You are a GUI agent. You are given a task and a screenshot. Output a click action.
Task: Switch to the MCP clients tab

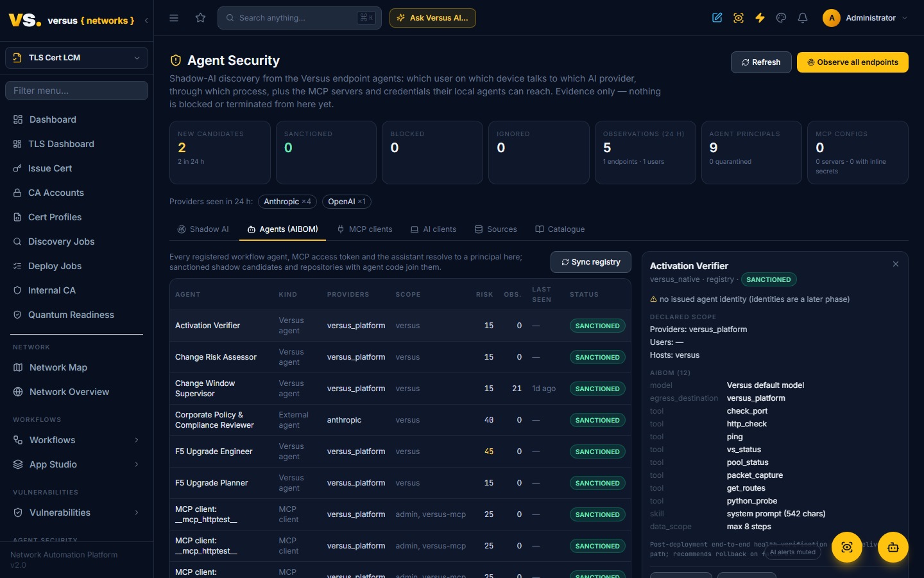click(364, 229)
